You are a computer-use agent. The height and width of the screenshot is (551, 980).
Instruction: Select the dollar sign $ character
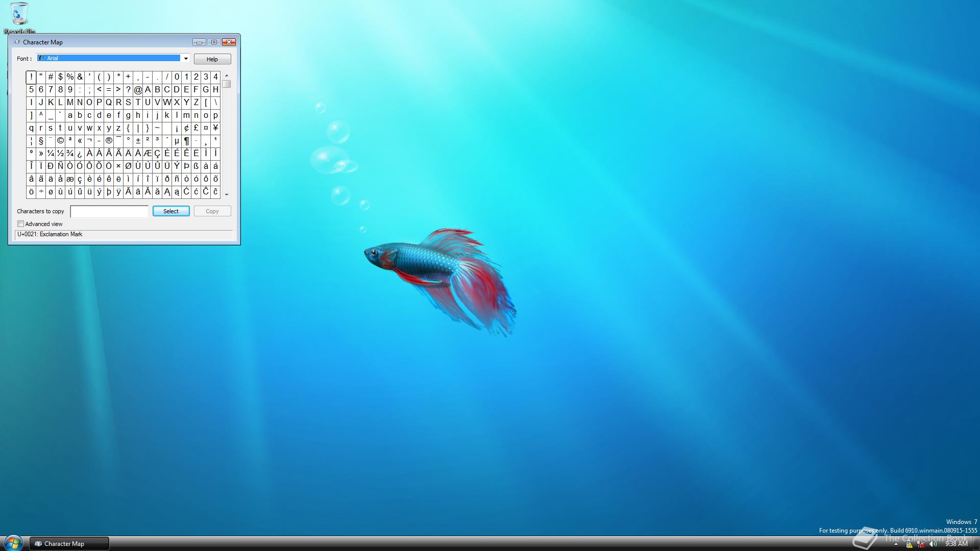click(60, 77)
